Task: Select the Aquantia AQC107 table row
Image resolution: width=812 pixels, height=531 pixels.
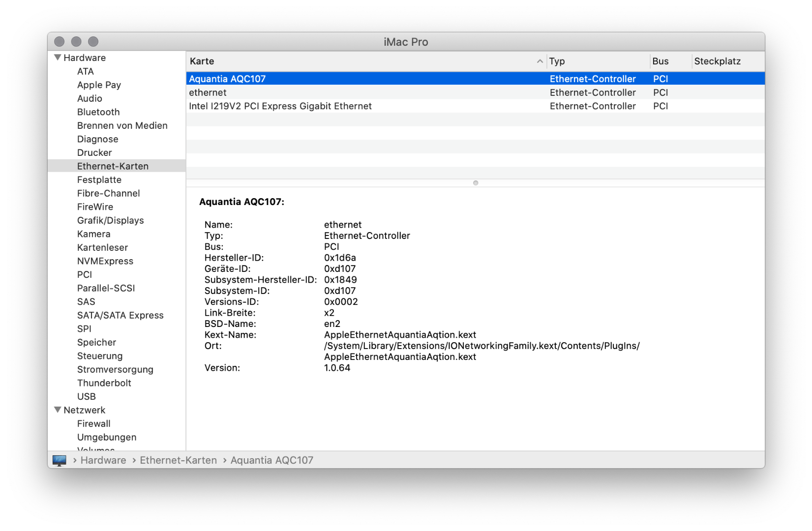Action: click(x=475, y=79)
